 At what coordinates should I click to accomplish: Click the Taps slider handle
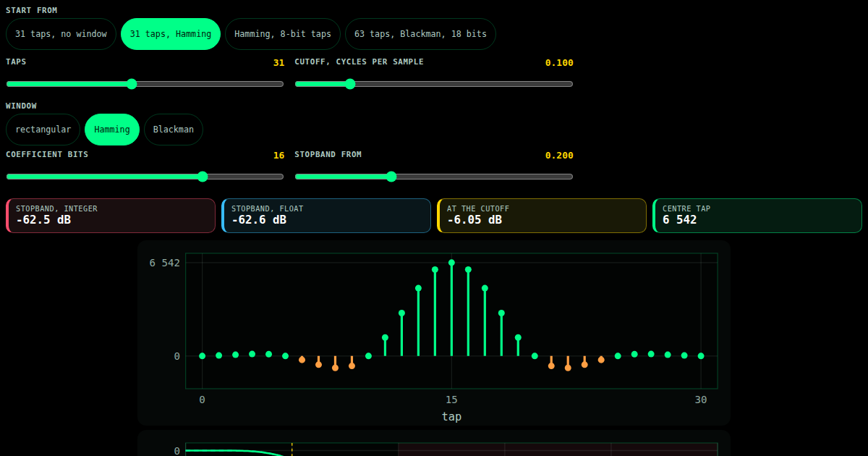coord(132,84)
